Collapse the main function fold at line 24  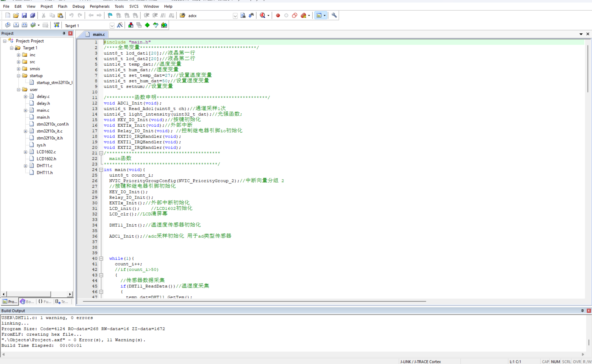pyautogui.click(x=101, y=170)
